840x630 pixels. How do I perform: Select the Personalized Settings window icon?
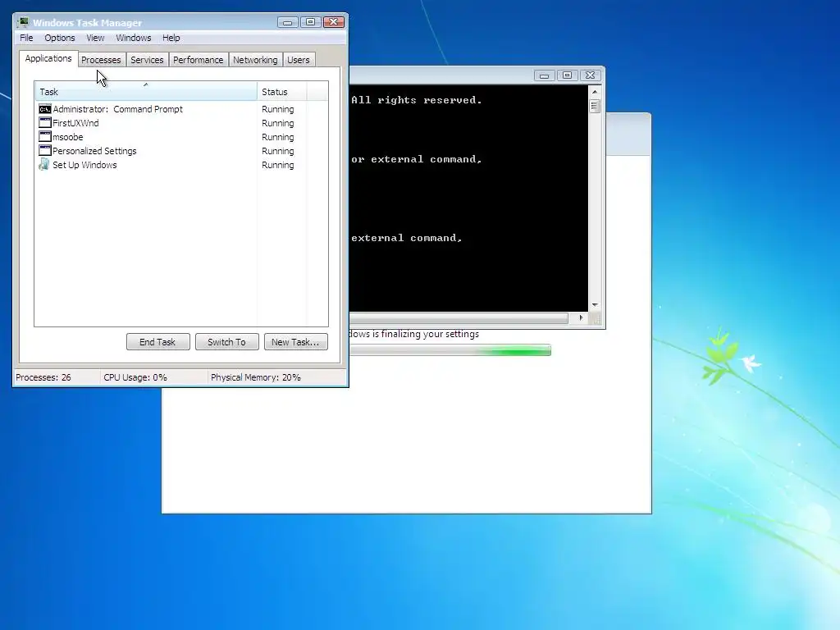pyautogui.click(x=45, y=151)
